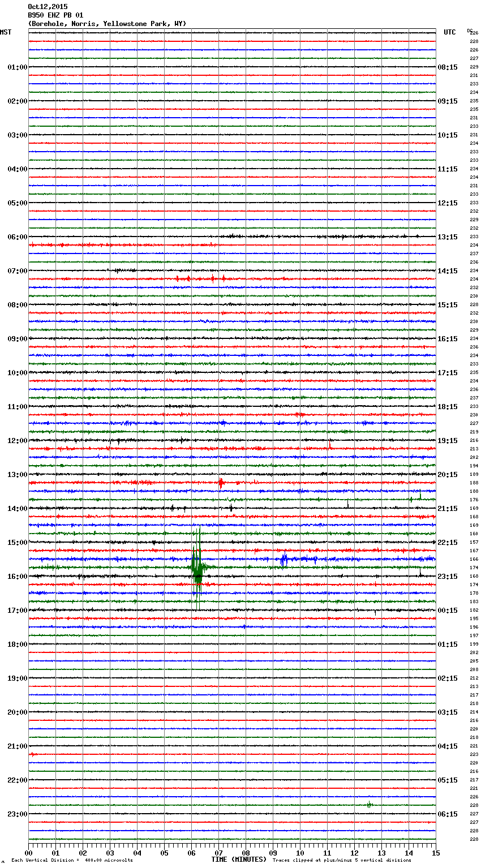Click the 07:00 MST time label

click(17, 271)
